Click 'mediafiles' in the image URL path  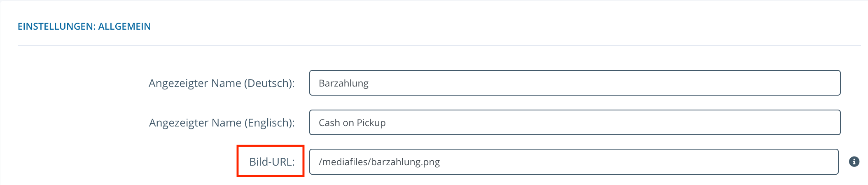point(345,162)
